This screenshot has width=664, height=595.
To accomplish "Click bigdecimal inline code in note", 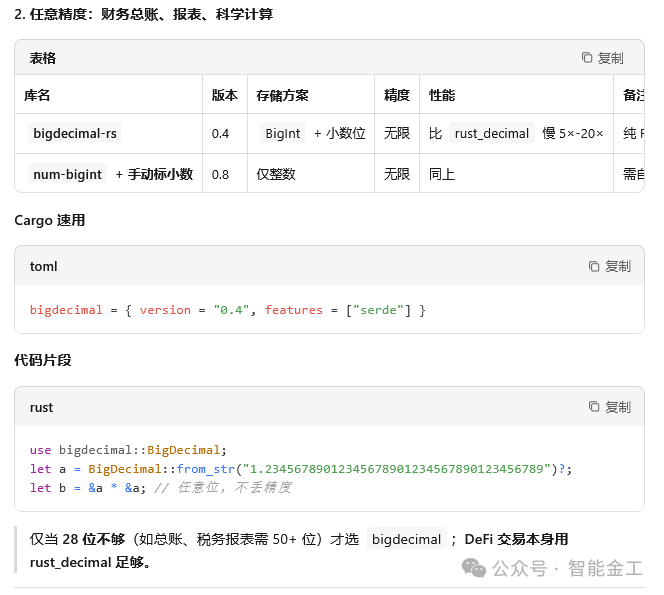I will click(x=407, y=539).
